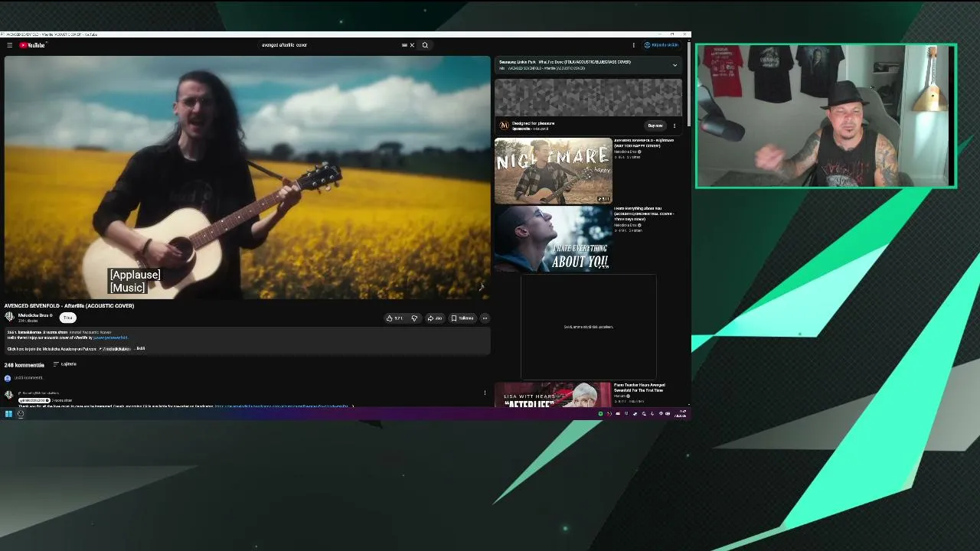This screenshot has height=551, width=980.
Task: Share the video using the share button
Action: pos(435,318)
